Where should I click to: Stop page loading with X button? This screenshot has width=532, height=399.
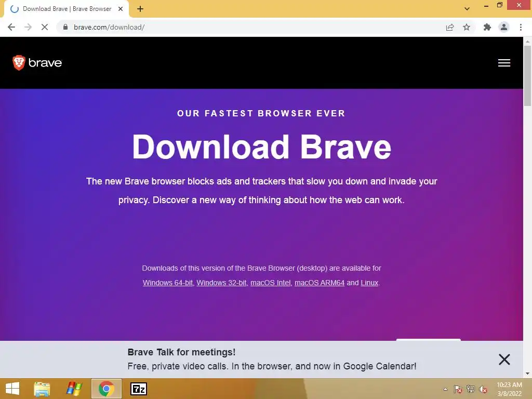(45, 27)
